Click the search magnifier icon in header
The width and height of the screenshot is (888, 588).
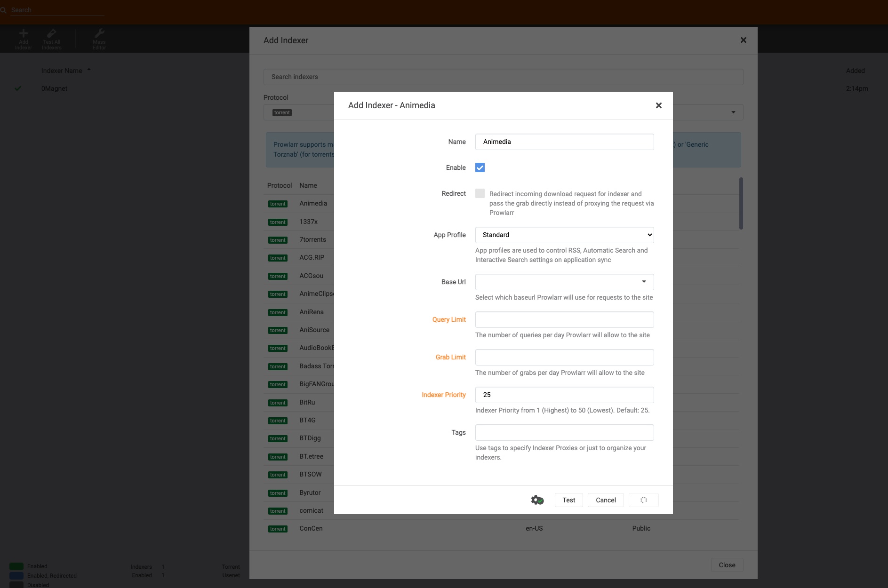tap(3, 10)
